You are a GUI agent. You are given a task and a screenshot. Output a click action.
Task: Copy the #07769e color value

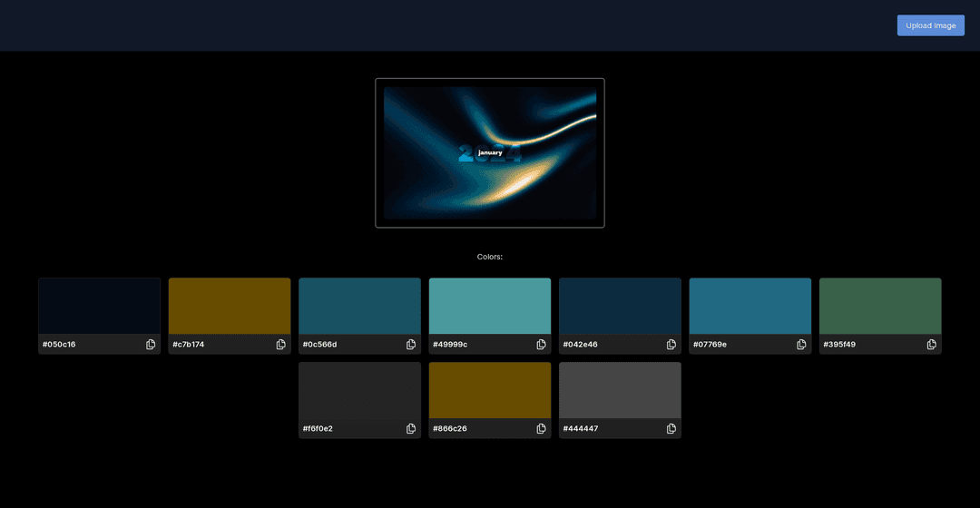tap(801, 345)
